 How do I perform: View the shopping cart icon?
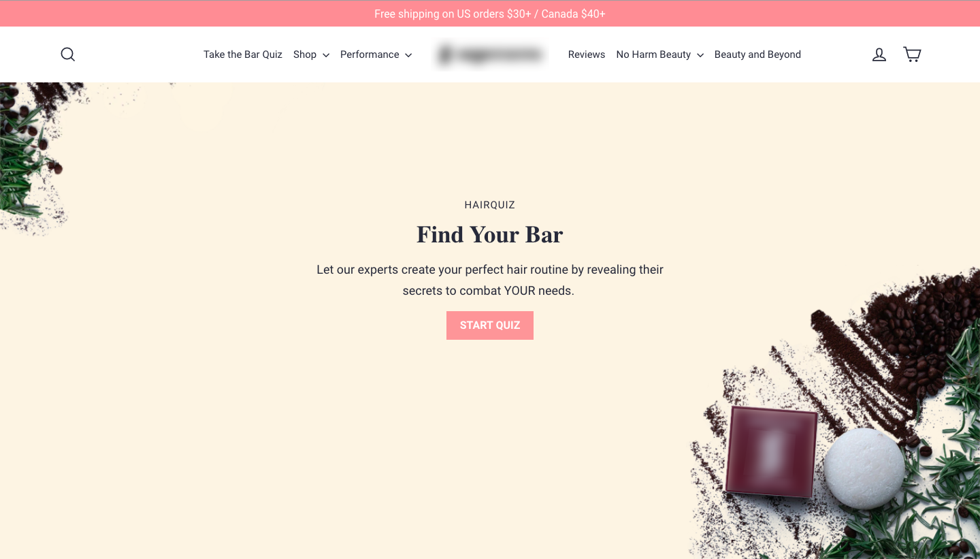point(912,54)
